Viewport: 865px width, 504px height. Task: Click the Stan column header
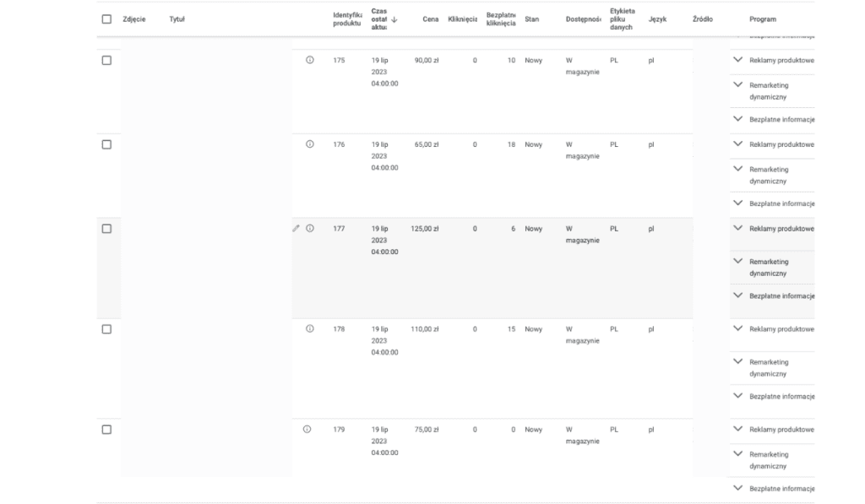(x=531, y=19)
